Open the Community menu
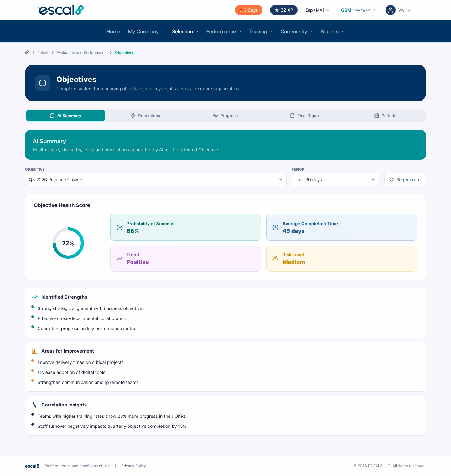The height and width of the screenshot is (476, 451). point(297,31)
